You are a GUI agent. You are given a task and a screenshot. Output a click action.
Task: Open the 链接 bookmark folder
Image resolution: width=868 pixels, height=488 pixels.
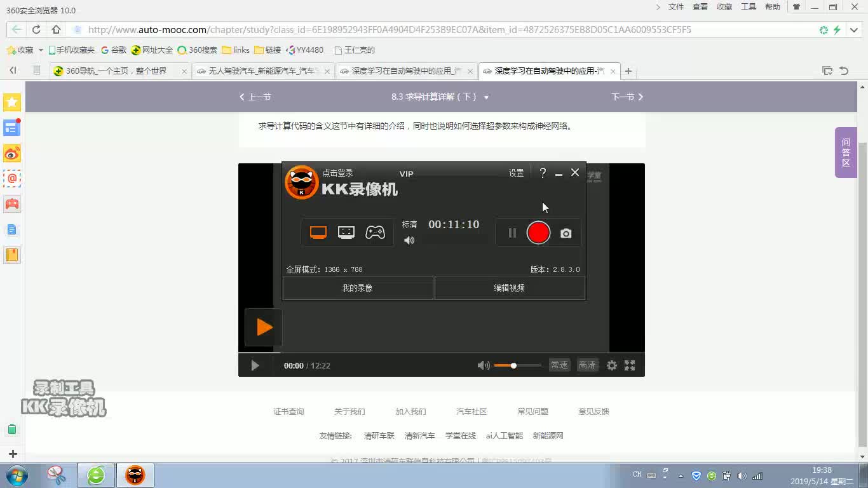268,50
